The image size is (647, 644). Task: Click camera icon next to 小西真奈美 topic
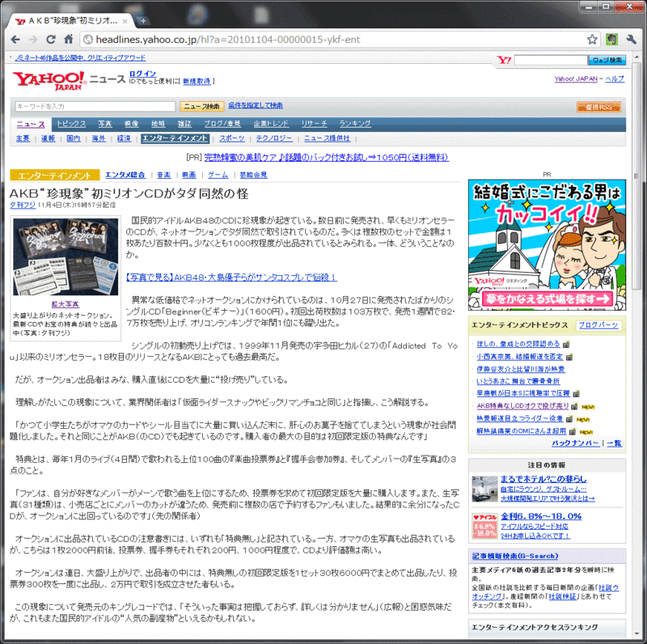pyautogui.click(x=569, y=357)
